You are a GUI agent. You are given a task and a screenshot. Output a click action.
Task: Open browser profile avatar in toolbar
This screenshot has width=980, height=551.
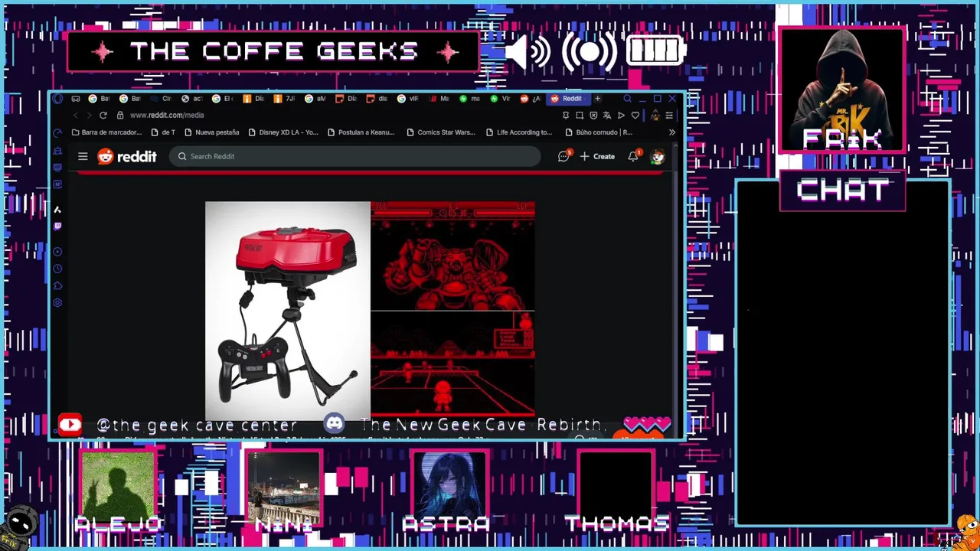tap(655, 116)
